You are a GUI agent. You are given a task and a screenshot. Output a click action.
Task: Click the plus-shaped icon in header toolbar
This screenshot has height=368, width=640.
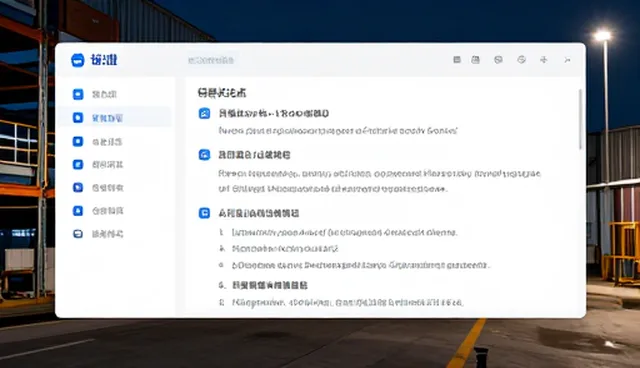coord(544,60)
